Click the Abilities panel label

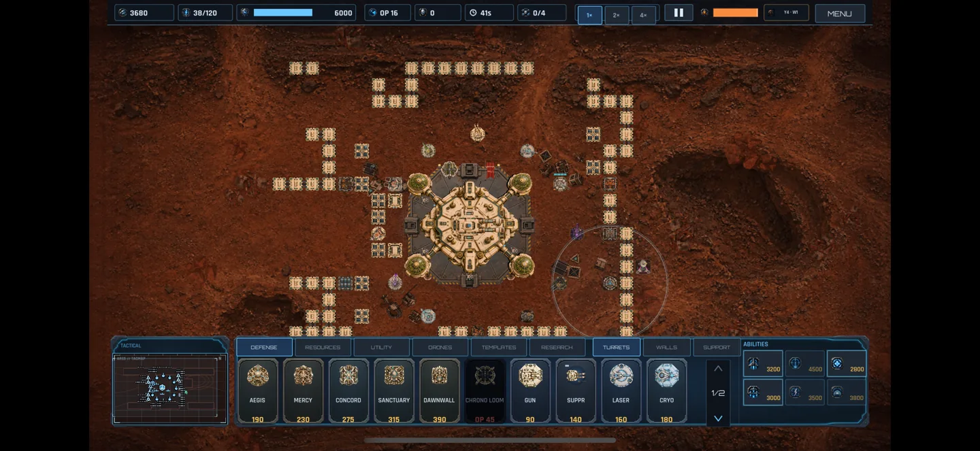(755, 344)
